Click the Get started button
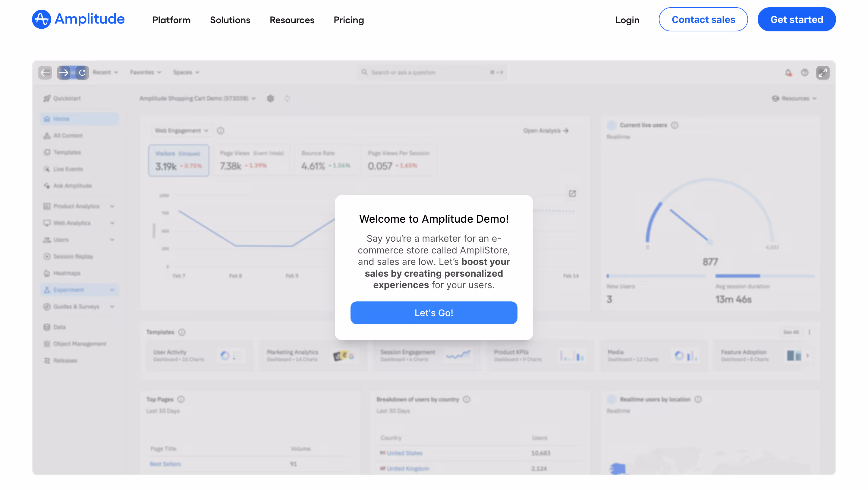Image resolution: width=868 pixels, height=490 pixels. [796, 20]
